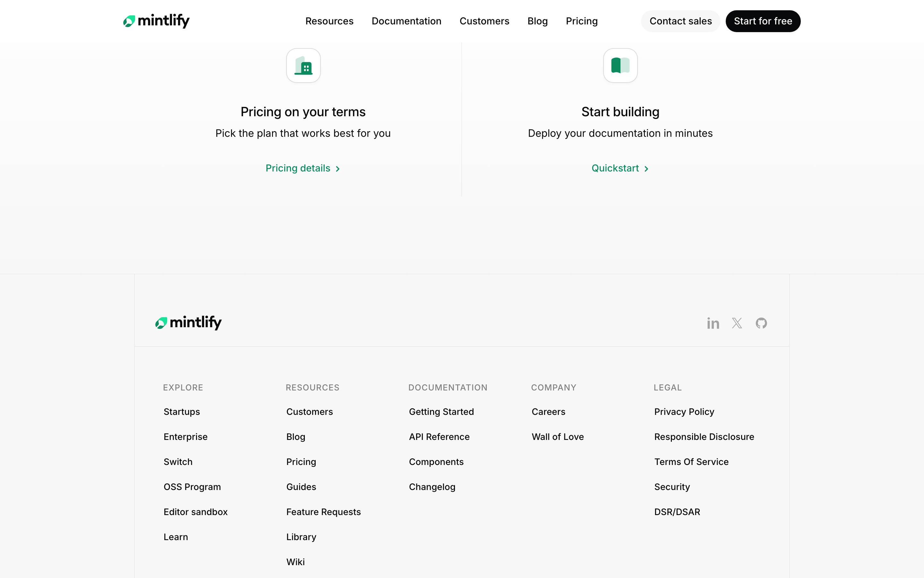Image resolution: width=924 pixels, height=578 pixels.
Task: Open Pricing under footer Resources
Action: point(301,462)
